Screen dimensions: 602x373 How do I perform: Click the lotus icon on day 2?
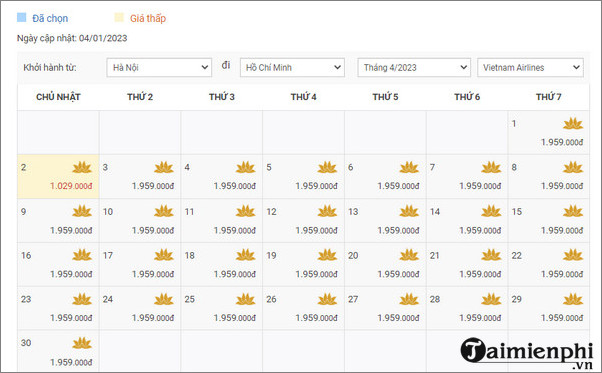coord(82,167)
